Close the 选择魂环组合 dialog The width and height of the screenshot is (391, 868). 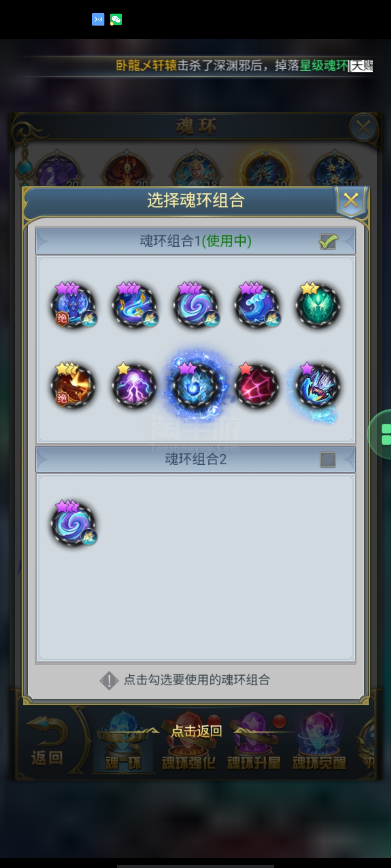click(351, 201)
